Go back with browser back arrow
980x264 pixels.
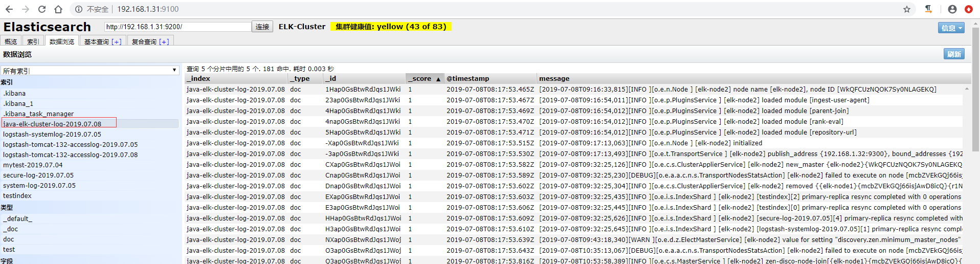pos(9,9)
